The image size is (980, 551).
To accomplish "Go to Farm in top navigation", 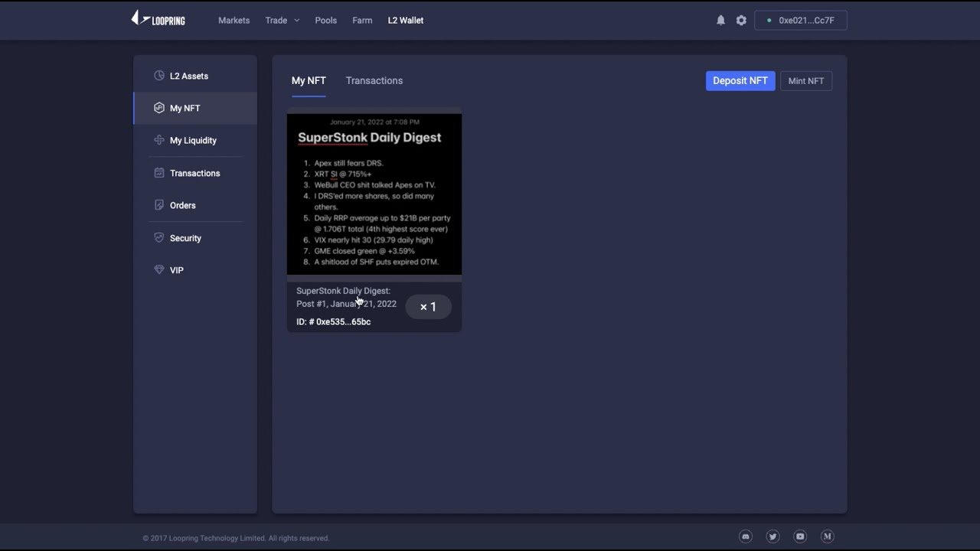I will [362, 21].
